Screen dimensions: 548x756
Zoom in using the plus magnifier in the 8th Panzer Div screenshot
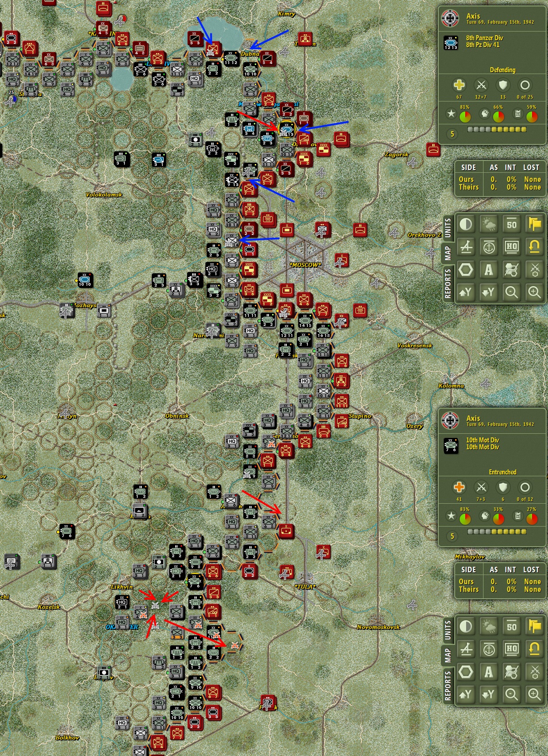pos(534,292)
